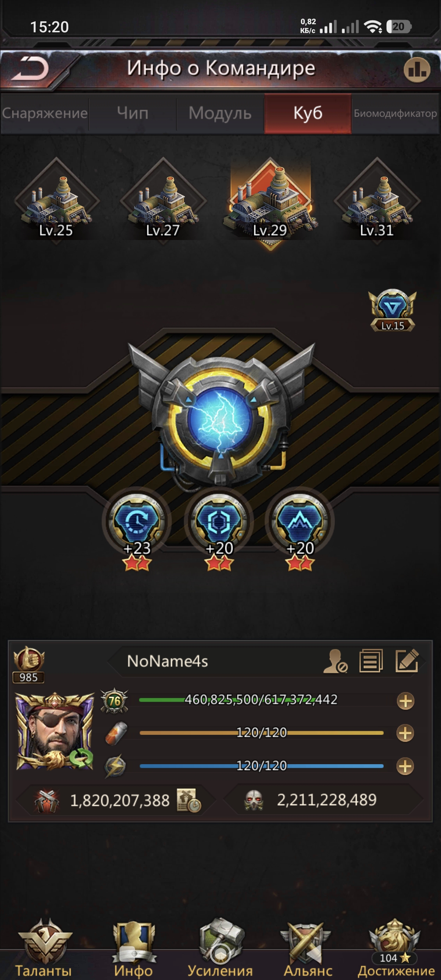Select the +23 clock cube slot
441x980 pixels.
(x=137, y=527)
